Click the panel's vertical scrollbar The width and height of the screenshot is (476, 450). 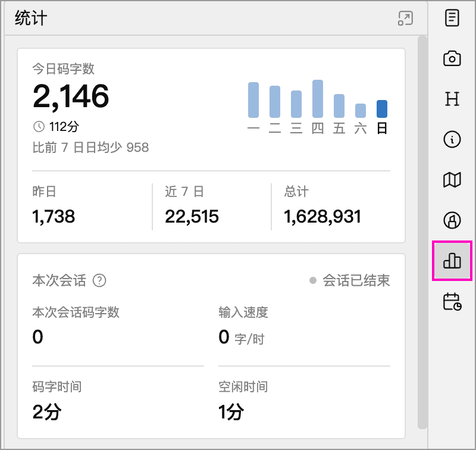(x=422, y=232)
